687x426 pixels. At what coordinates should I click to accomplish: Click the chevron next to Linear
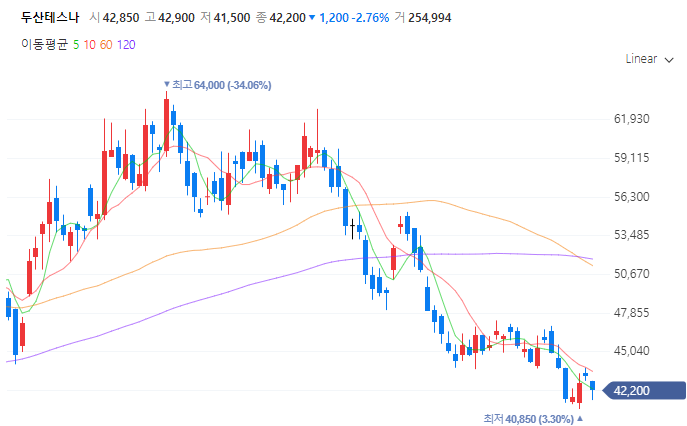coord(669,60)
